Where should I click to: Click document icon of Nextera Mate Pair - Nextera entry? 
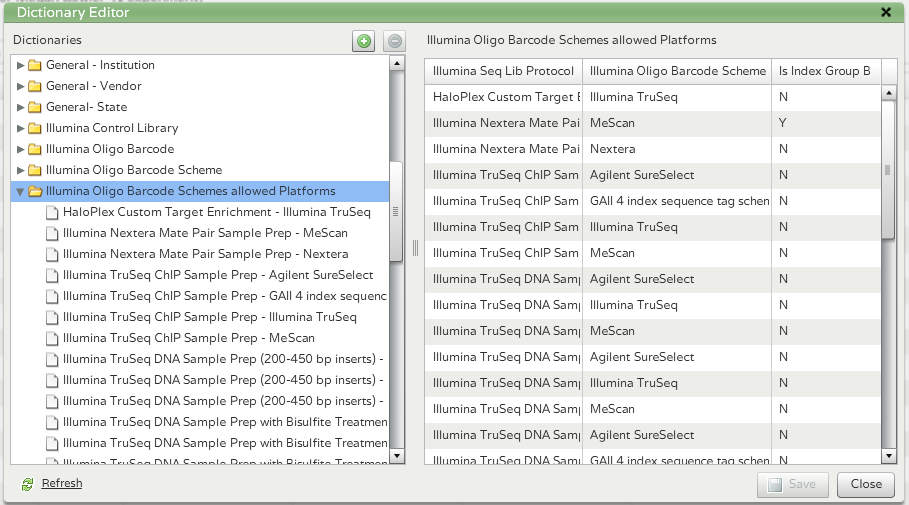click(52, 254)
